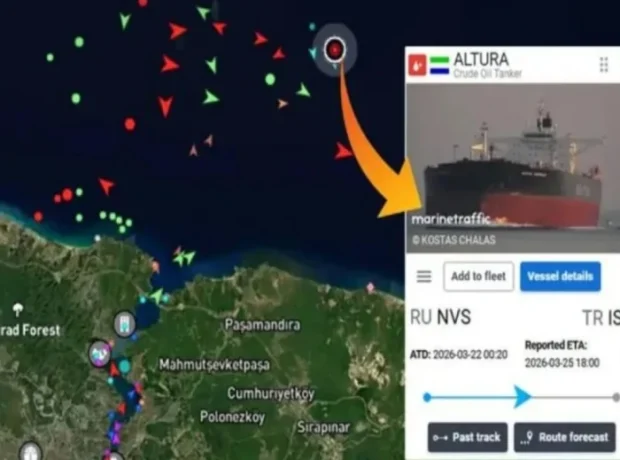
Task: Open the hamburger menu beside Add to fleet
Action: click(424, 276)
